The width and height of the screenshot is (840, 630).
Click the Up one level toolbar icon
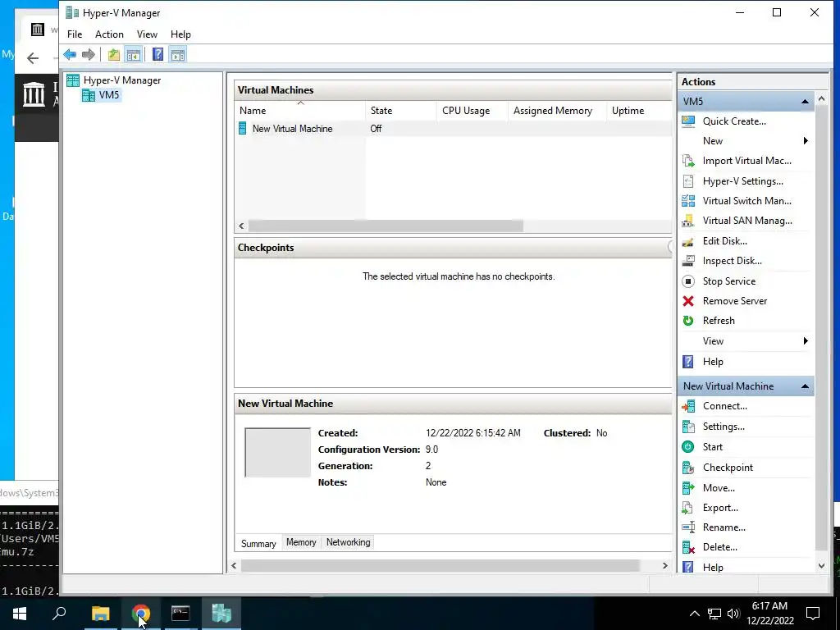tap(113, 54)
